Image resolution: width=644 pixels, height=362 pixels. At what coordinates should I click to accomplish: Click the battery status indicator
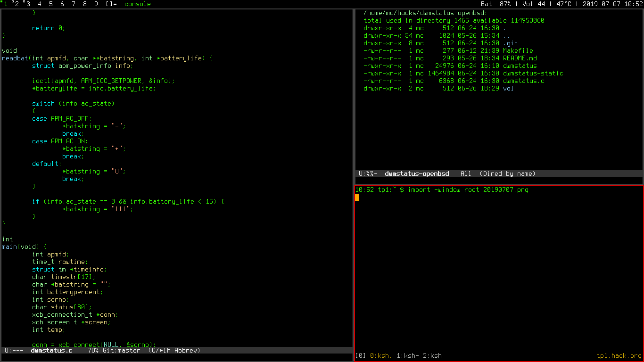pyautogui.click(x=495, y=4)
